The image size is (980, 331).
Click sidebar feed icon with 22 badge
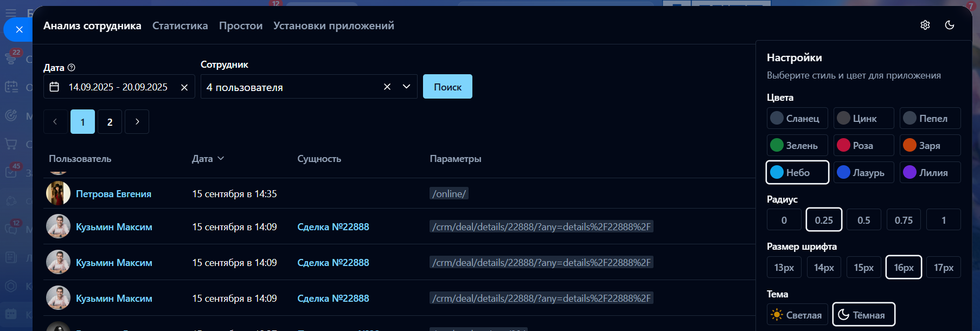(11, 57)
